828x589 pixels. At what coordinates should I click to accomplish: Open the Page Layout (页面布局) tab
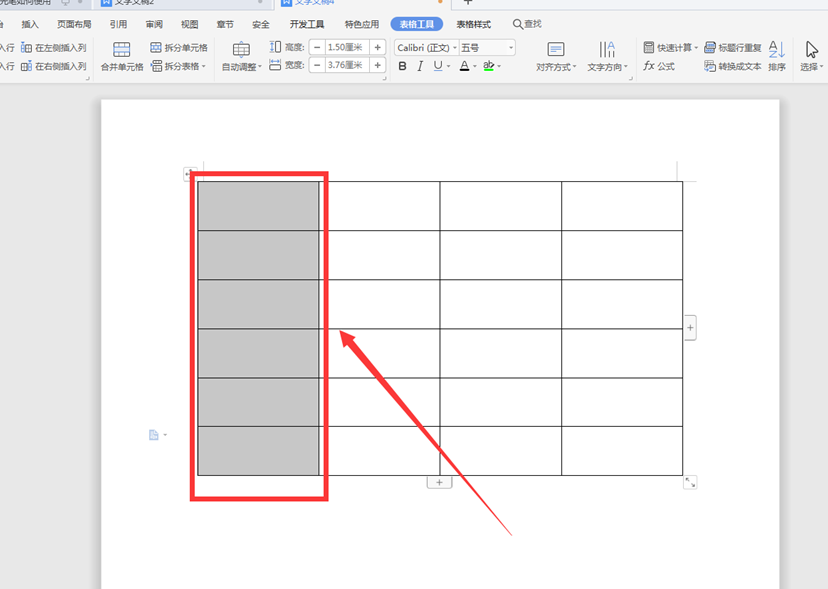[x=74, y=24]
